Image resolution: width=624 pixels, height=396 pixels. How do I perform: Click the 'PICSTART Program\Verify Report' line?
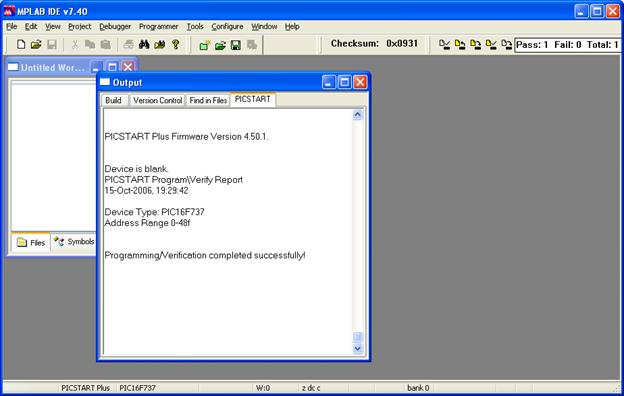pos(174,179)
